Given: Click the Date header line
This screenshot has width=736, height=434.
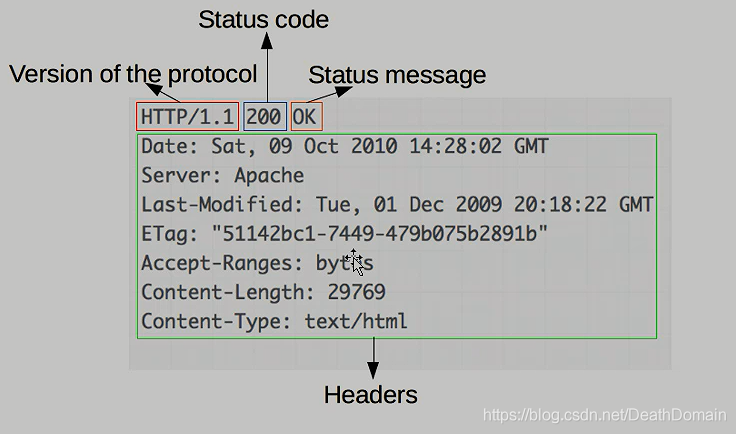Looking at the screenshot, I should coord(344,146).
